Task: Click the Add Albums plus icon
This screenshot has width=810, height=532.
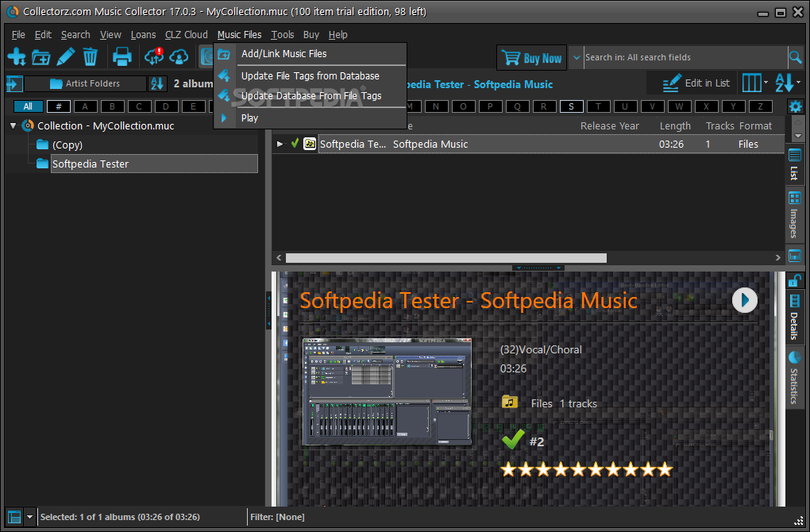Action: click(17, 56)
